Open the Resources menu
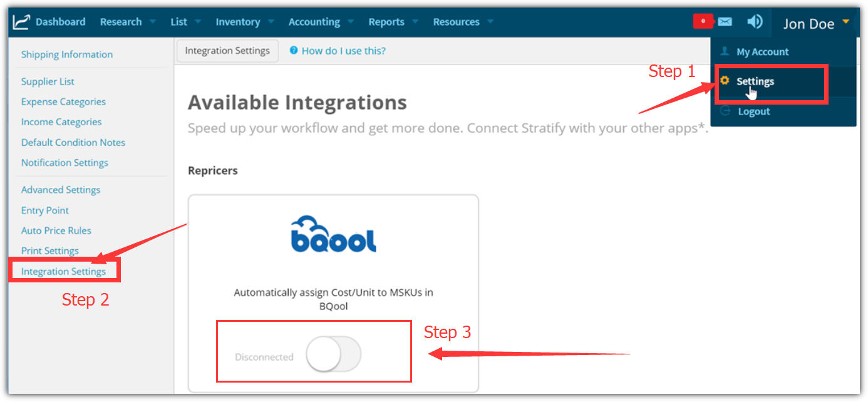868x402 pixels. tap(456, 22)
